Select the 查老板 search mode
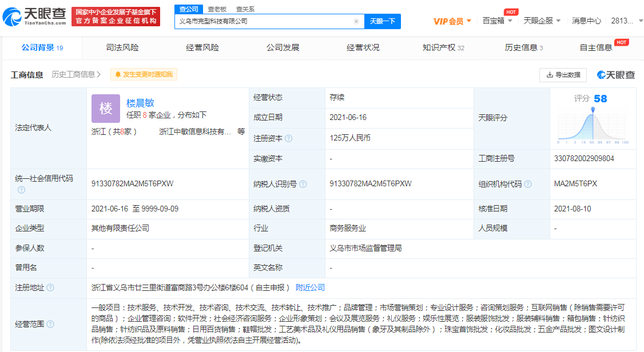Screen dimensions: 644x352 point(217,9)
